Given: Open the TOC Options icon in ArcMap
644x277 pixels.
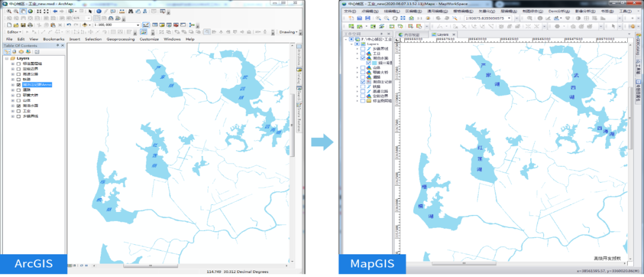Looking at the screenshot, I should (x=36, y=52).
